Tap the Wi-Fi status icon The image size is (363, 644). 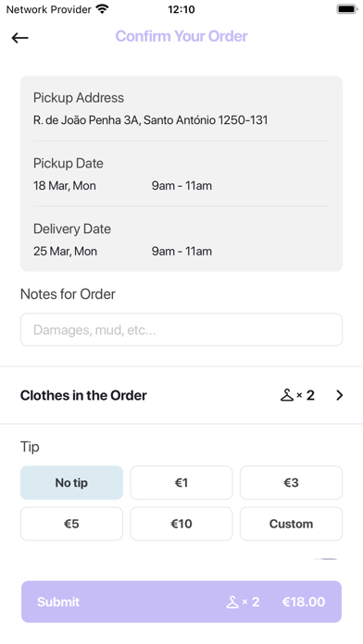(102, 9)
